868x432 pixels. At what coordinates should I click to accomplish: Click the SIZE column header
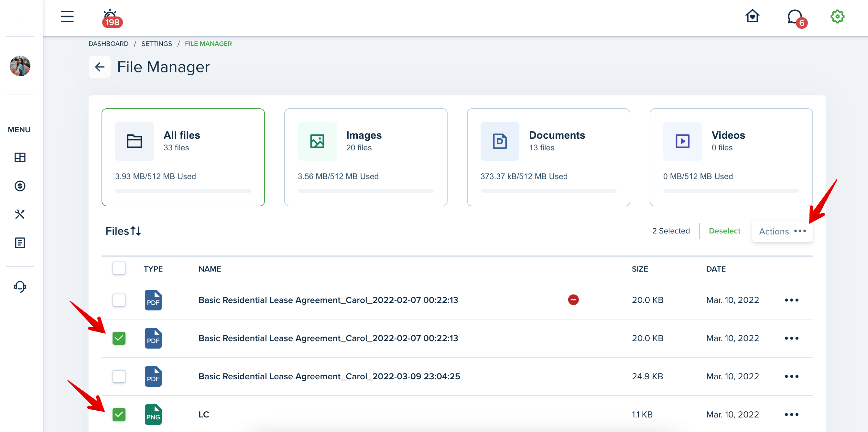pyautogui.click(x=640, y=269)
